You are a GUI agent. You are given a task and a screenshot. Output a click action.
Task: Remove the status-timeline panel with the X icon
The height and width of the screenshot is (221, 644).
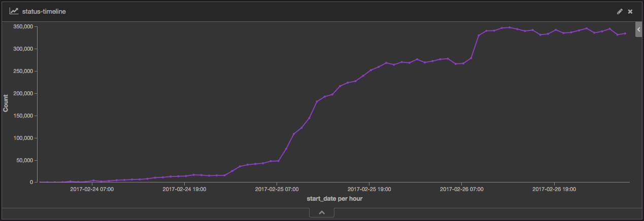coord(630,11)
